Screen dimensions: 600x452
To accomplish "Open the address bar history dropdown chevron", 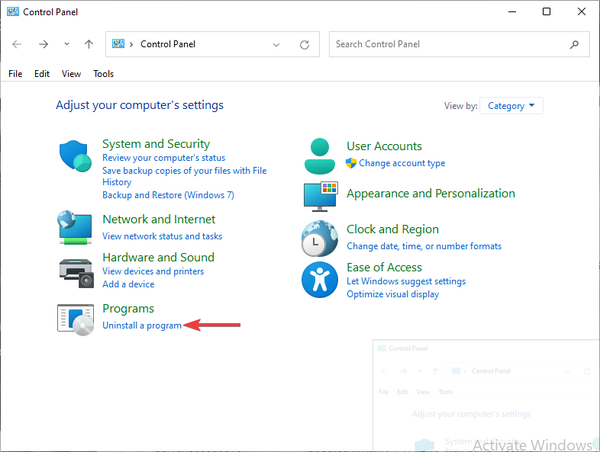I will pos(277,45).
